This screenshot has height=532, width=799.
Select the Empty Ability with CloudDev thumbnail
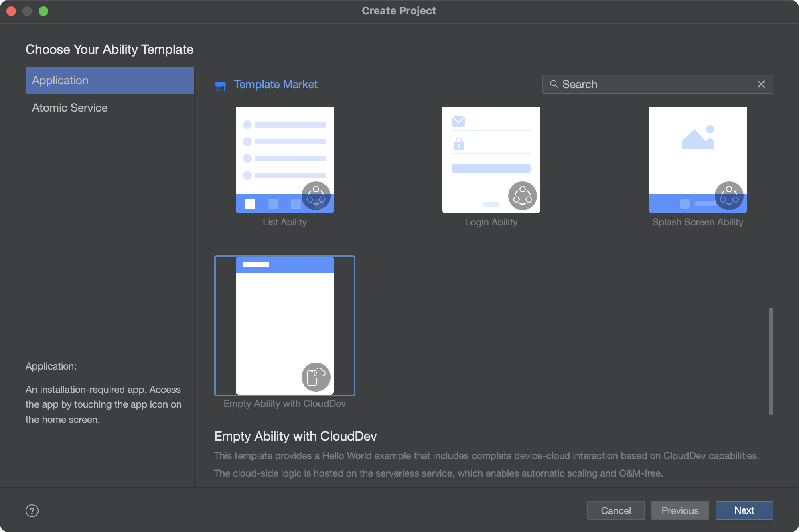285,325
